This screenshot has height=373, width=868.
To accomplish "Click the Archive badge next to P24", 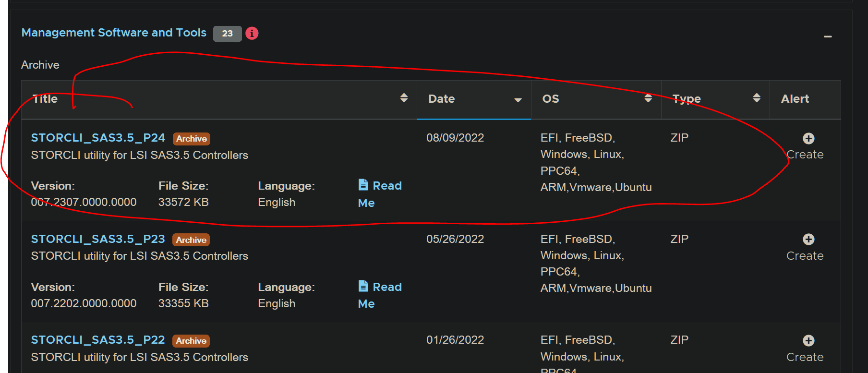I will pos(192,139).
